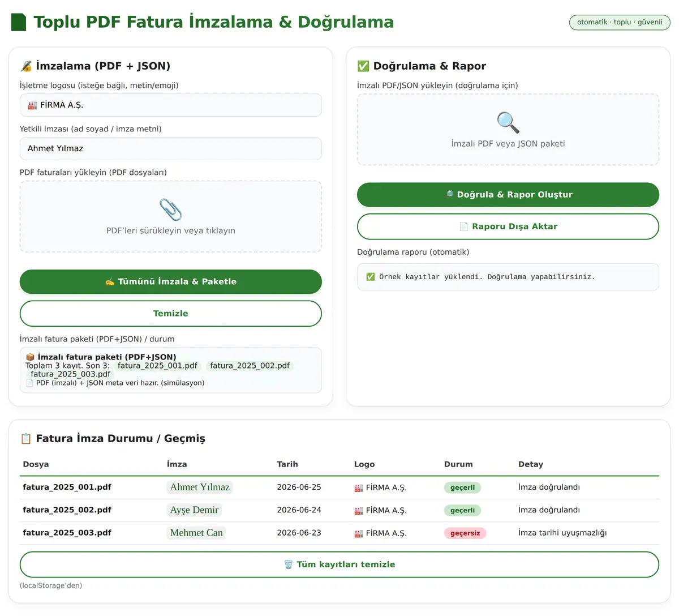Click Tümünü İmzala & Paketle button
The height and width of the screenshot is (616, 679).
tap(171, 282)
